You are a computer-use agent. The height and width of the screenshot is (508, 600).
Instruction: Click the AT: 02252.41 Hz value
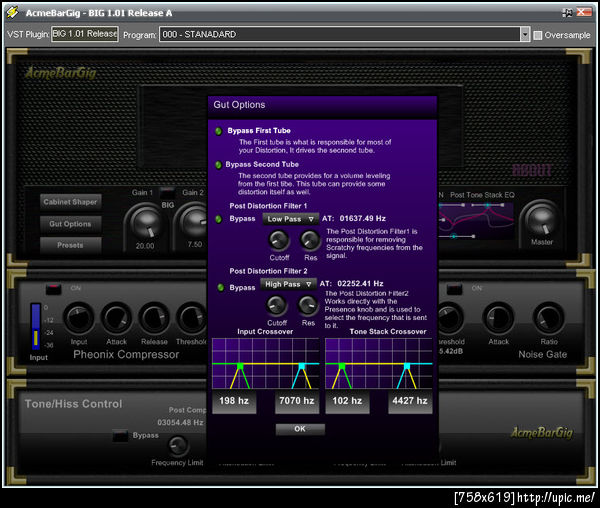tap(352, 283)
